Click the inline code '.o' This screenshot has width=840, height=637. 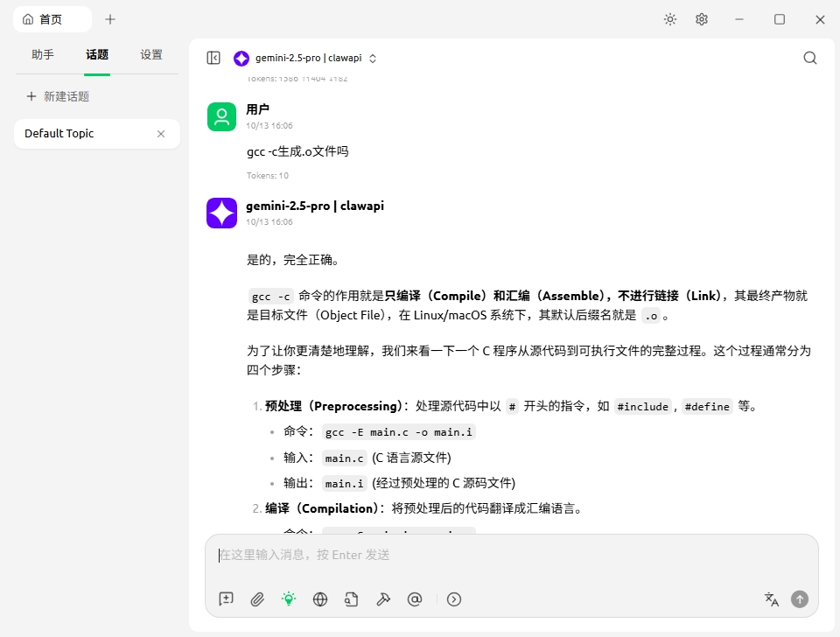point(651,316)
